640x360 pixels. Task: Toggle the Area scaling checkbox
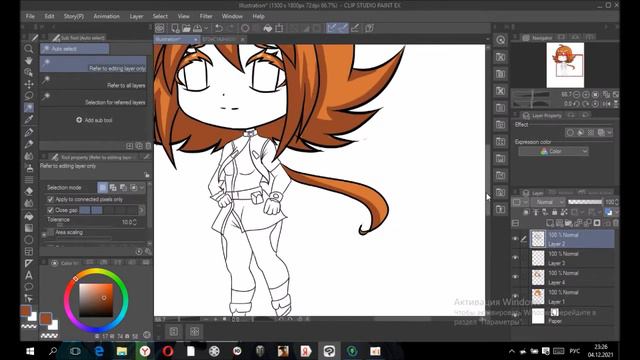[51, 232]
